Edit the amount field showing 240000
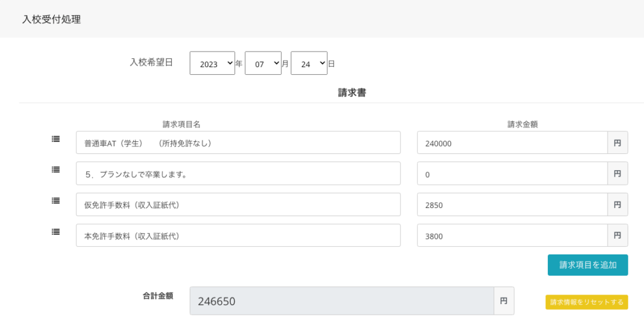 click(x=512, y=143)
